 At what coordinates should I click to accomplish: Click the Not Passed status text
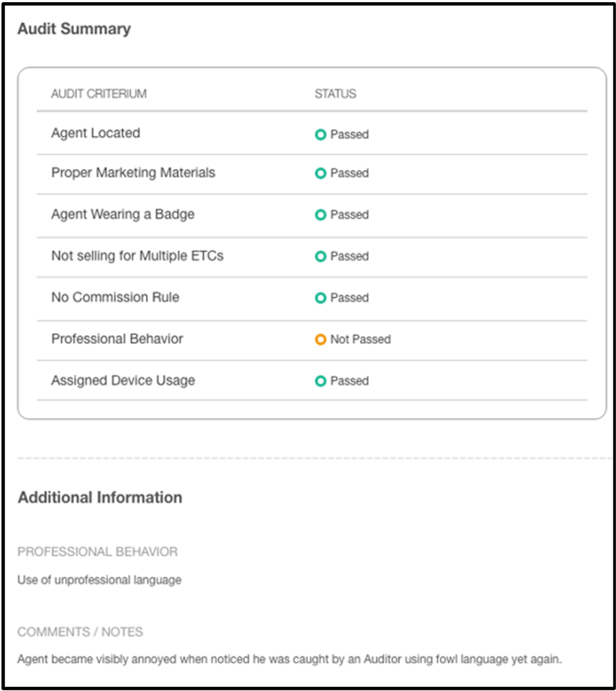click(x=360, y=339)
